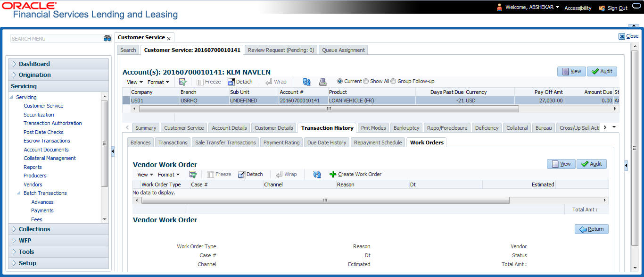644x277 pixels.
Task: Open Vendor Work Order View dropdown menu
Action: click(145, 175)
